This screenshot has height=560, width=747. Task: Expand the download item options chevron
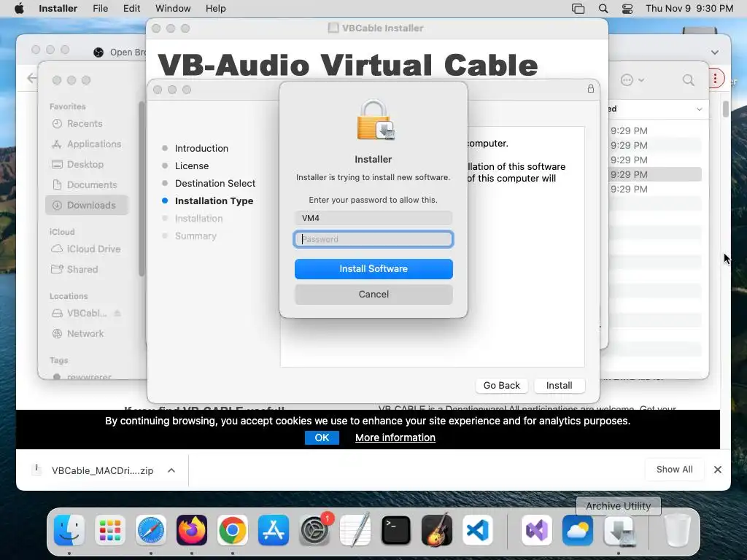click(171, 470)
